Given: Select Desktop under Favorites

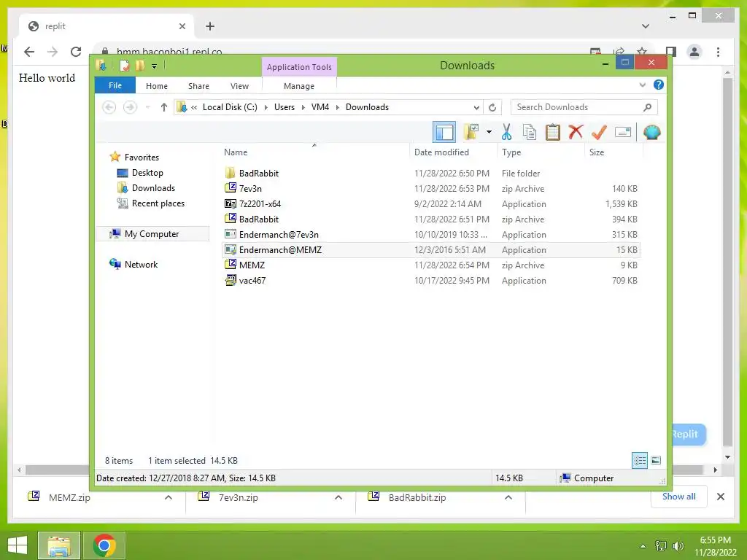Looking at the screenshot, I should 147,173.
